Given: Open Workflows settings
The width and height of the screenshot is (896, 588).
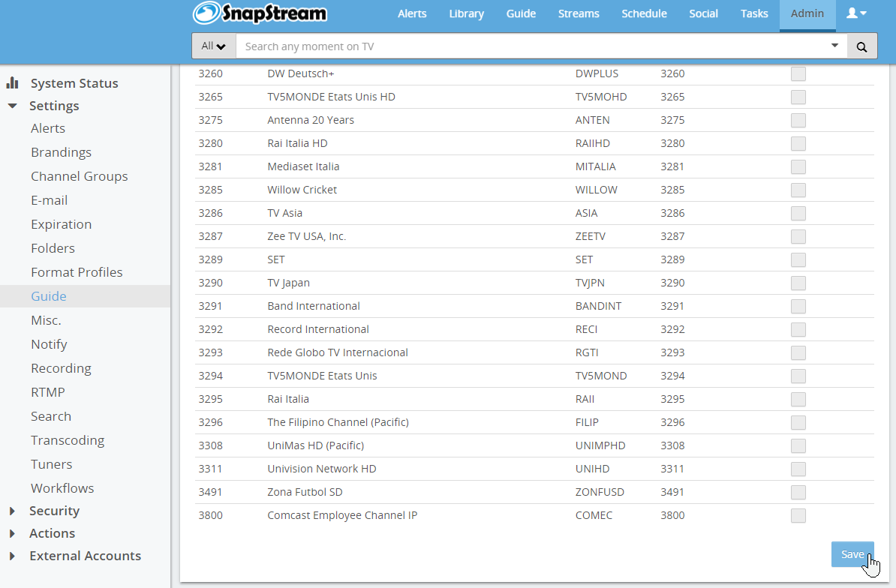Looking at the screenshot, I should [x=62, y=488].
